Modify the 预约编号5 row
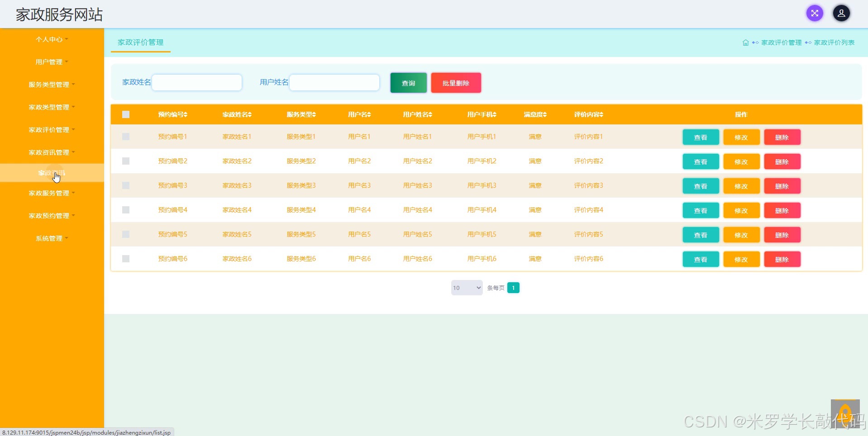This screenshot has height=436, width=868. tap(741, 235)
